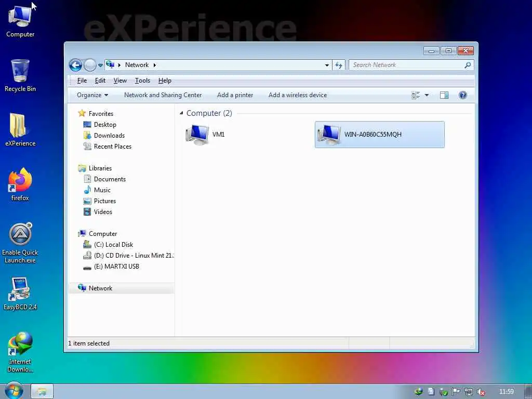Open Recent Places
Image resolution: width=532 pixels, height=399 pixels.
pyautogui.click(x=113, y=146)
